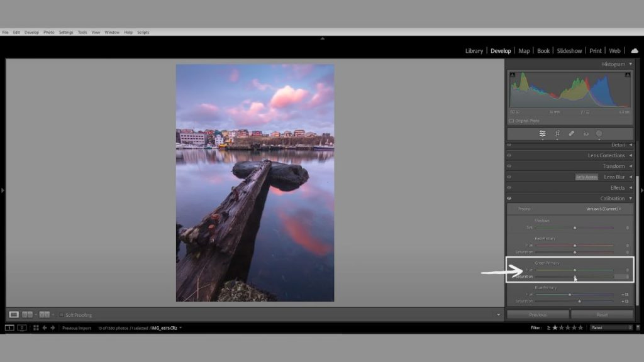Open the Masking tool
Viewport: 644px width, 362px height.
[x=599, y=133]
